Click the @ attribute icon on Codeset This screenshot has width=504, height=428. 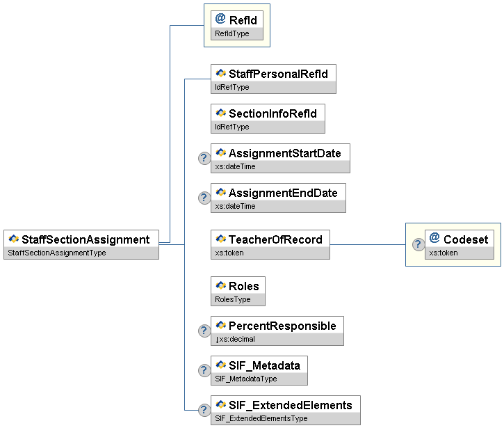(434, 239)
